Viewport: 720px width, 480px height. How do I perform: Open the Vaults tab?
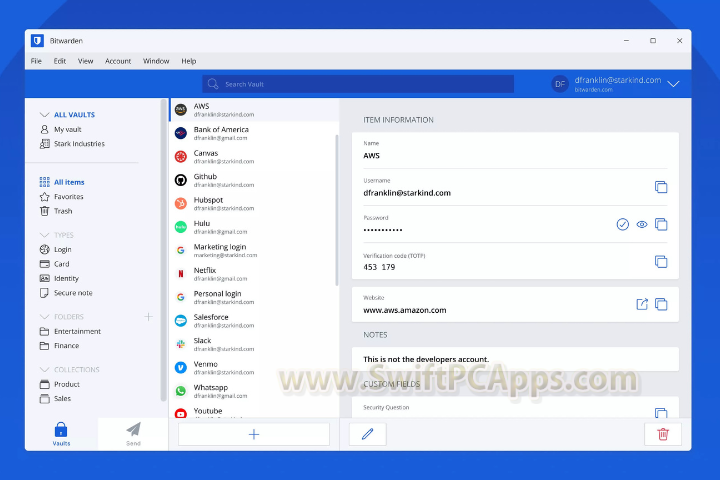61,434
